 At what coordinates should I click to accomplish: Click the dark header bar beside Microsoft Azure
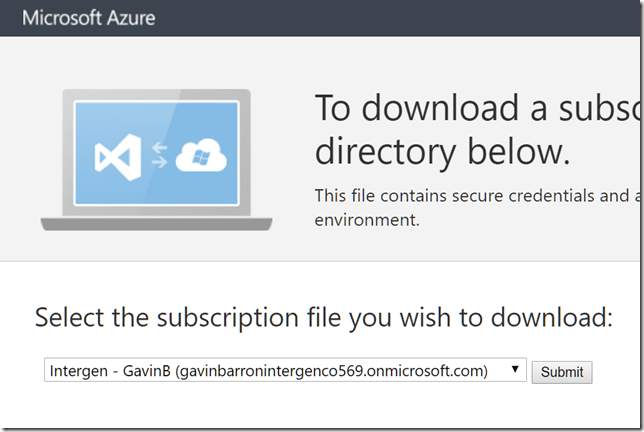point(400,18)
